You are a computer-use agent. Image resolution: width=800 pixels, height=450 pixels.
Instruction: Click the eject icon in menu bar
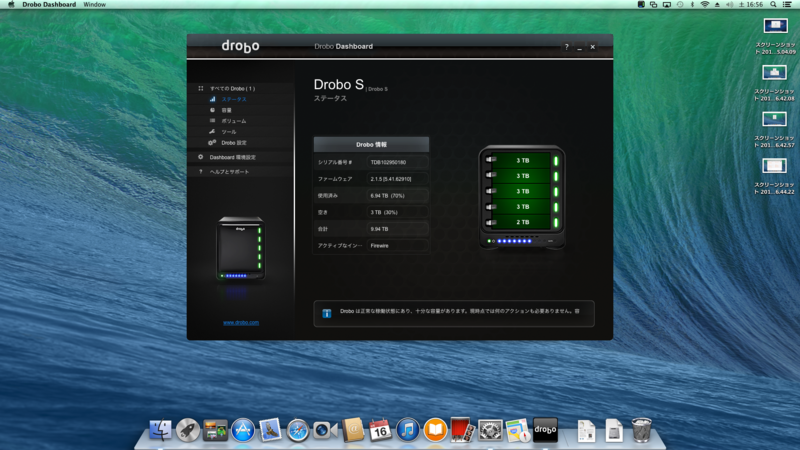click(717, 5)
